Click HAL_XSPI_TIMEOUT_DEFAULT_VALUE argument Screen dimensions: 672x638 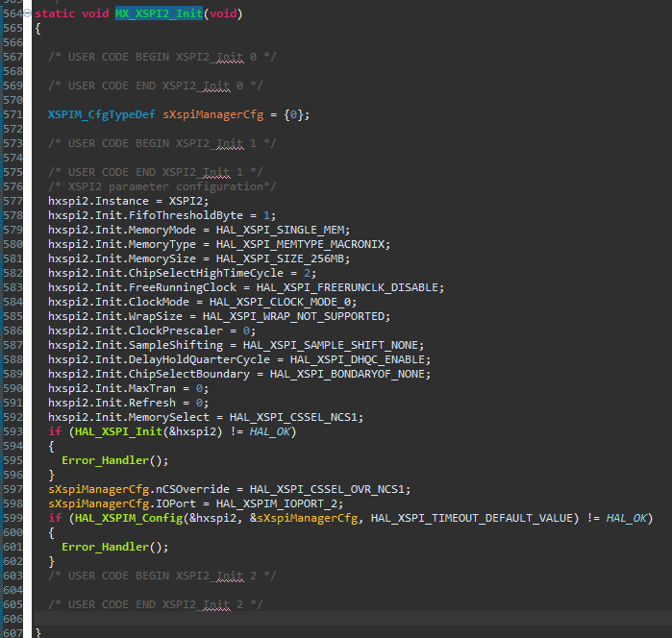(x=472, y=519)
